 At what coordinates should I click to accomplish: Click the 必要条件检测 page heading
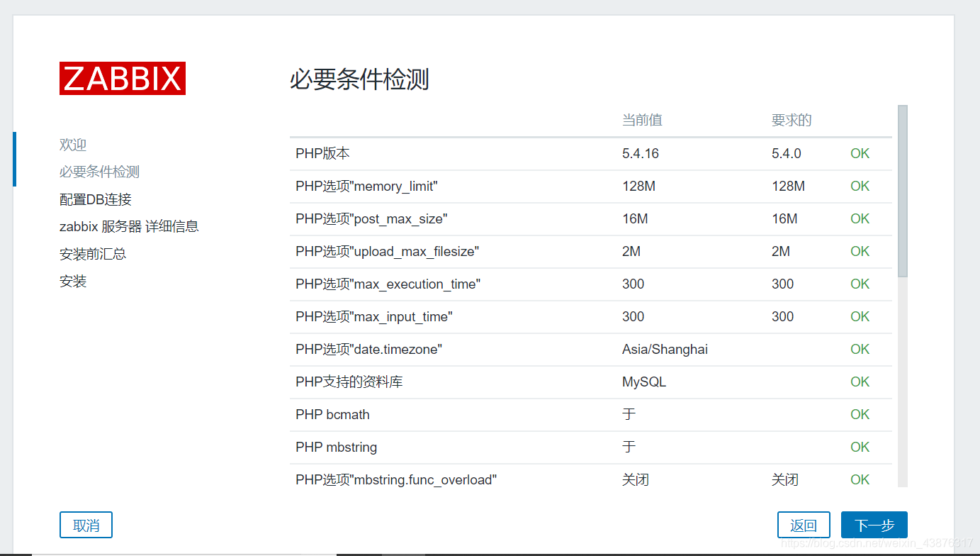[x=360, y=79]
